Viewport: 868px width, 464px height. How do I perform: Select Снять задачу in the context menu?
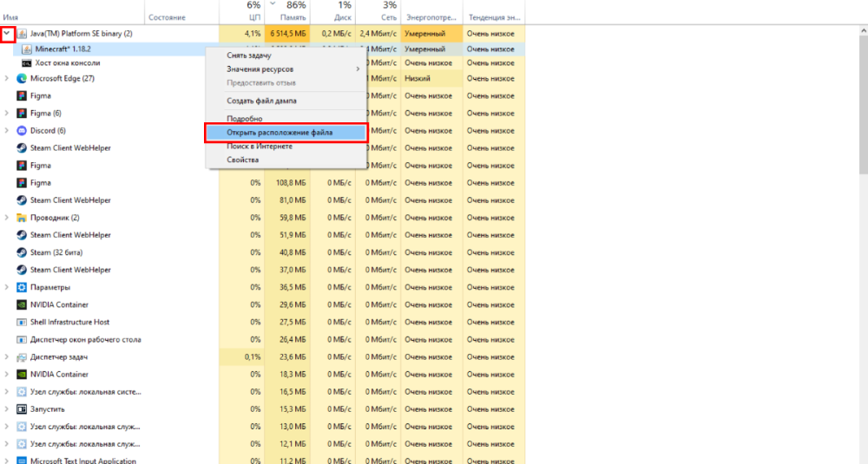click(x=248, y=55)
